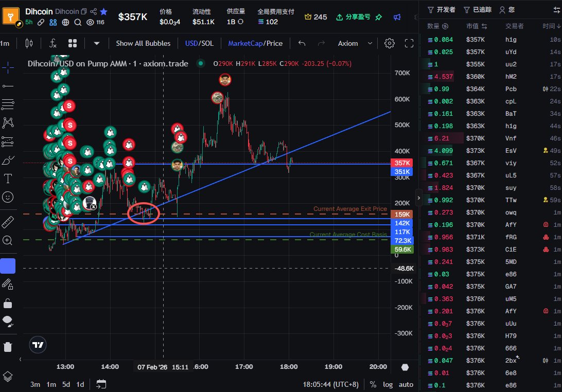Toggle log scale mode
Screen dimensions: 562x392
tap(388, 384)
